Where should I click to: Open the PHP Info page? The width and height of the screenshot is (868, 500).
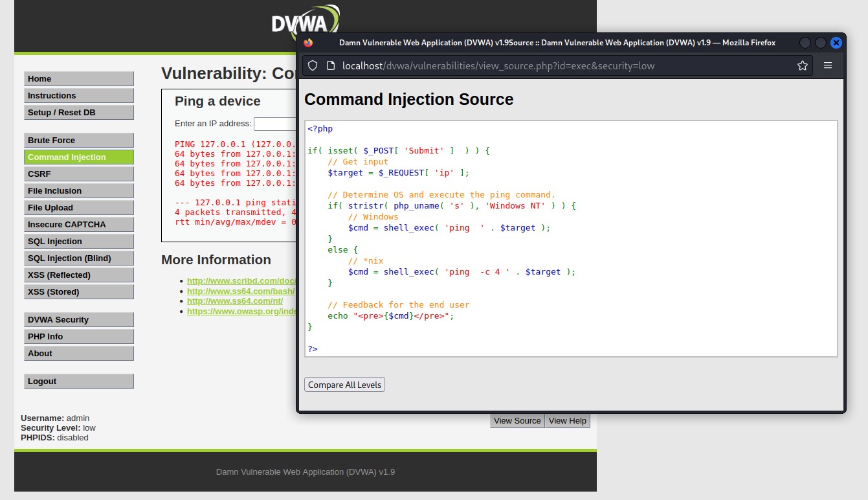click(79, 337)
